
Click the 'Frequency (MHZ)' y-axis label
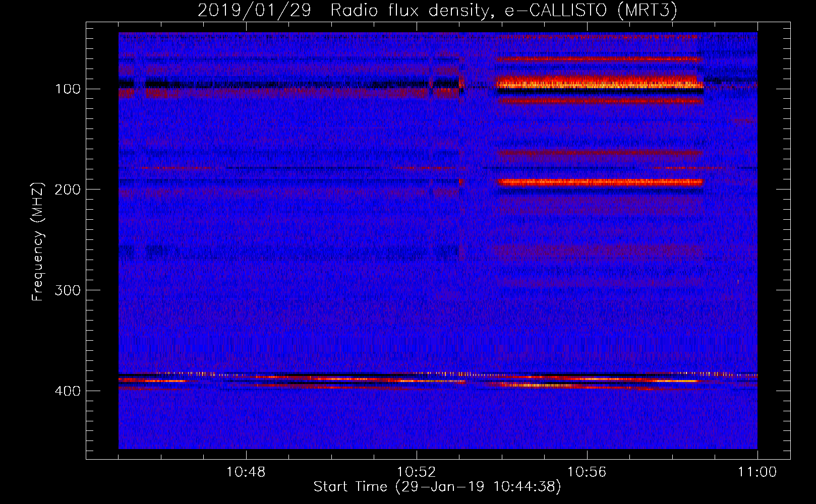tap(38, 241)
